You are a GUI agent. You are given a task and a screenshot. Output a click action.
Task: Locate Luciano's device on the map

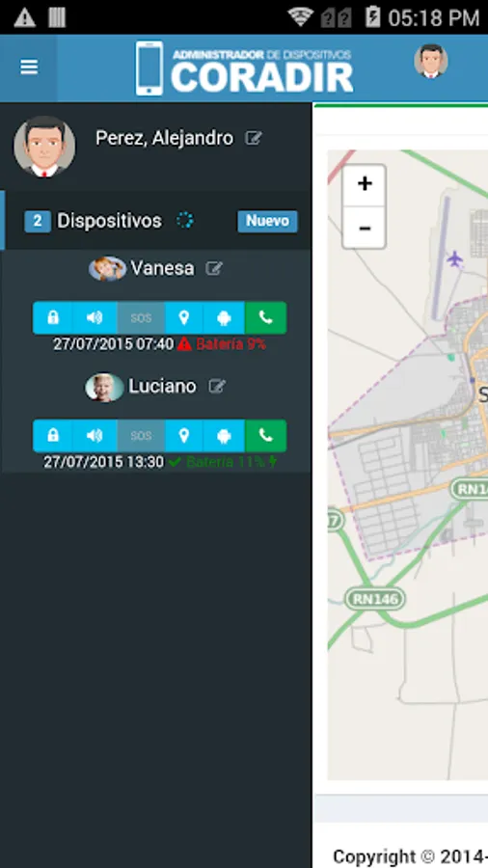click(183, 436)
